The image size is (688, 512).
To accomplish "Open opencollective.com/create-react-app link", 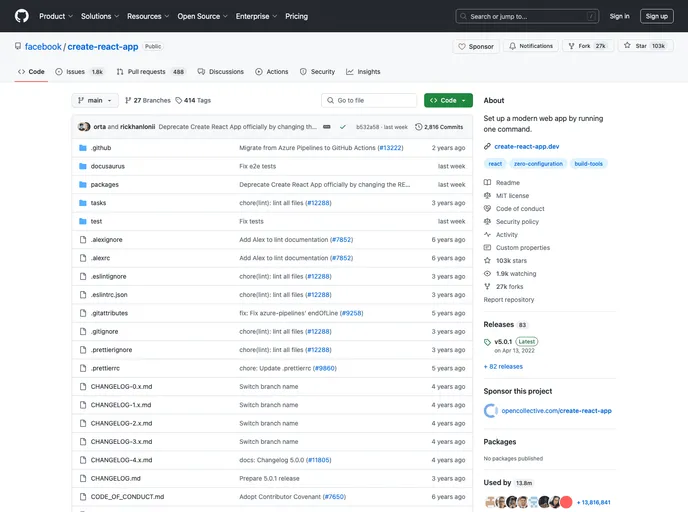I will point(556,411).
